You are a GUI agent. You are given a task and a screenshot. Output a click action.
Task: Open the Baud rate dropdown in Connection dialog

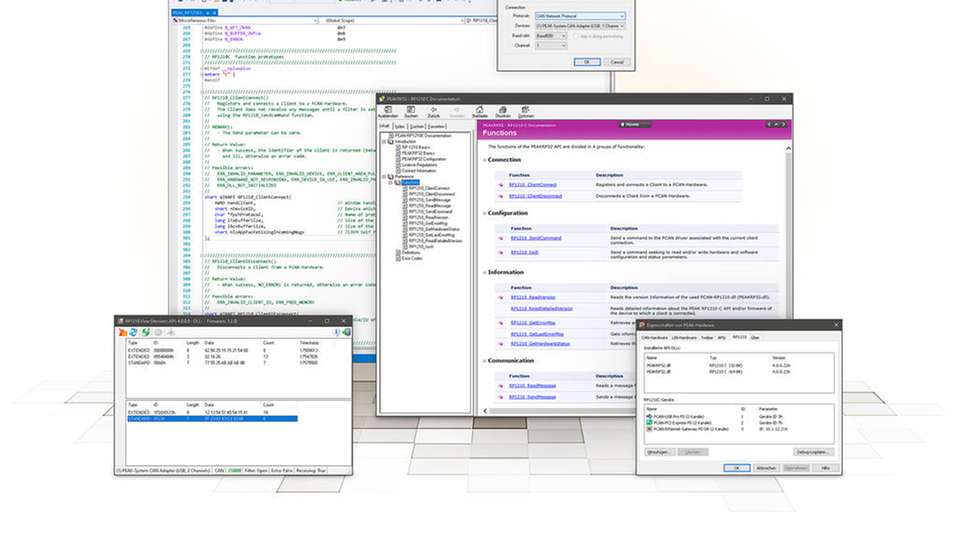coord(551,36)
